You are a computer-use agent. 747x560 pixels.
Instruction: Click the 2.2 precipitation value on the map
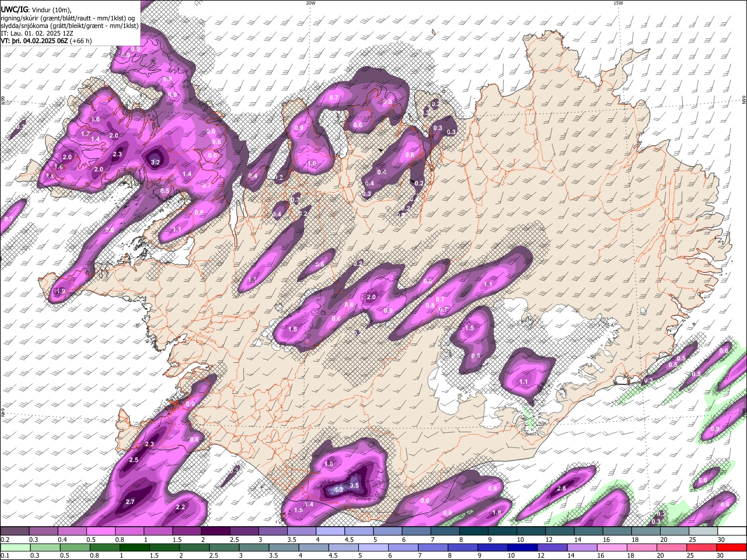click(x=180, y=507)
